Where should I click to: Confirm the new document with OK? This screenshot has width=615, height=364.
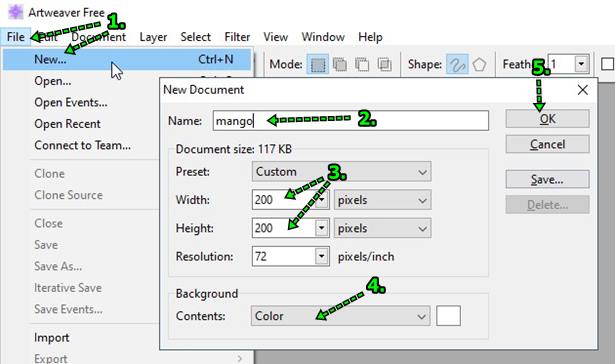tap(547, 119)
